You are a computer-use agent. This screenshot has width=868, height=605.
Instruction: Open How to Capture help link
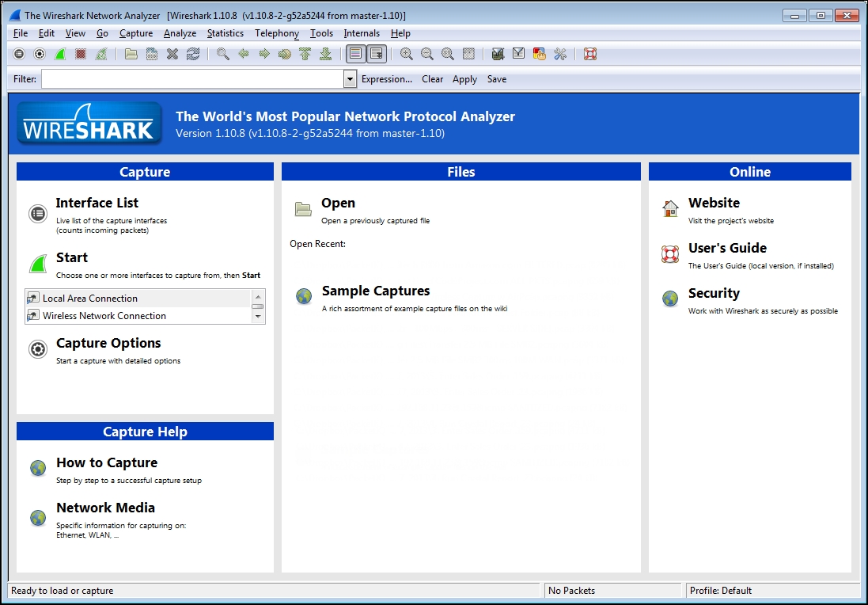click(x=107, y=462)
